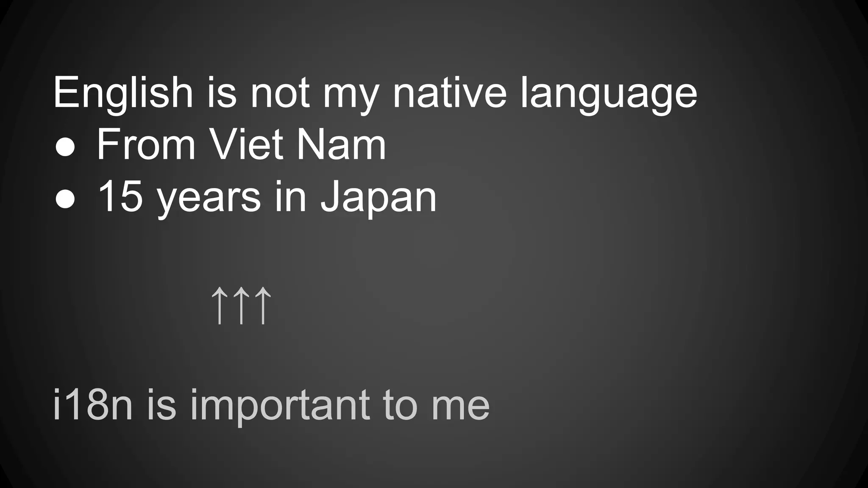
Task: Select the bullet before From Viet Nam
Action: click(x=65, y=148)
